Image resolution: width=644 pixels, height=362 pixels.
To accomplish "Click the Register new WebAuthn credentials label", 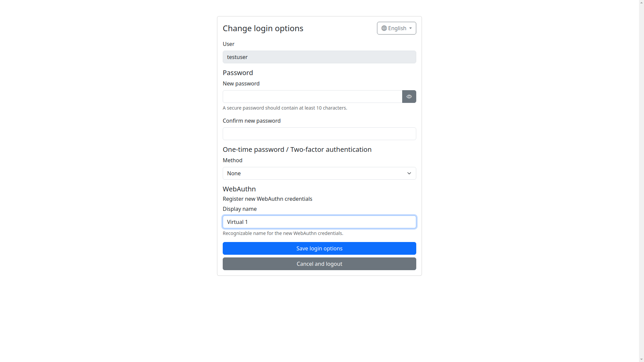I will coord(267,199).
